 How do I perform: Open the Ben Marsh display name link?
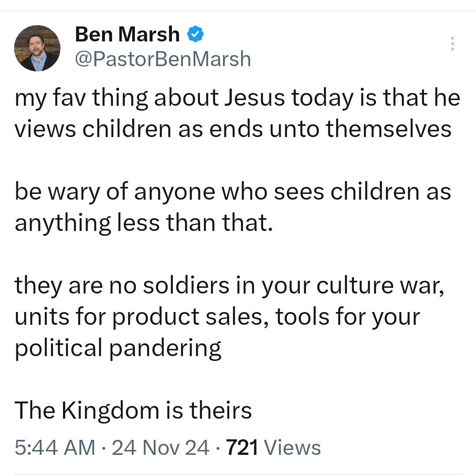pos(127,34)
